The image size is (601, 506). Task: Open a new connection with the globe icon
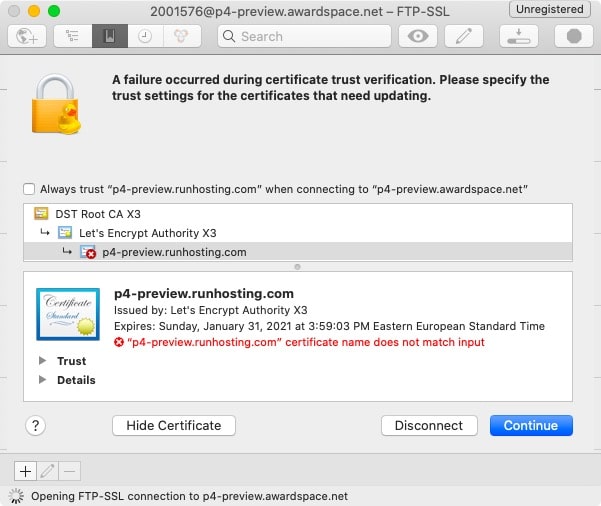point(27,36)
